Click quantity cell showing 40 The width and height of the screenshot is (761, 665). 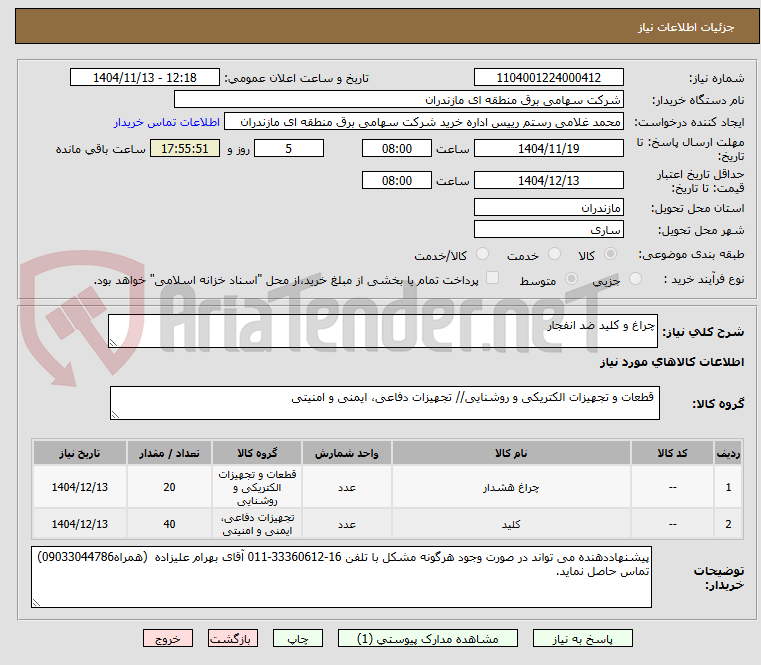point(169,524)
